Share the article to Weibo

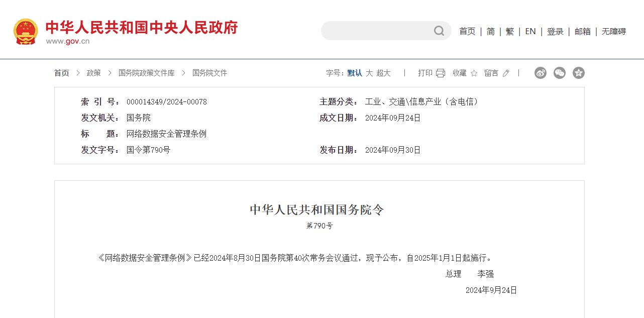click(540, 73)
